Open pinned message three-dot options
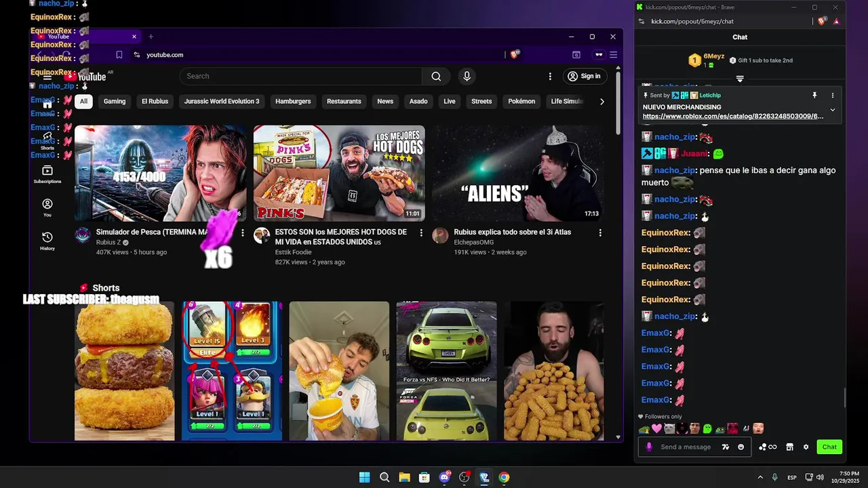The height and width of the screenshot is (488, 868). 833,96
